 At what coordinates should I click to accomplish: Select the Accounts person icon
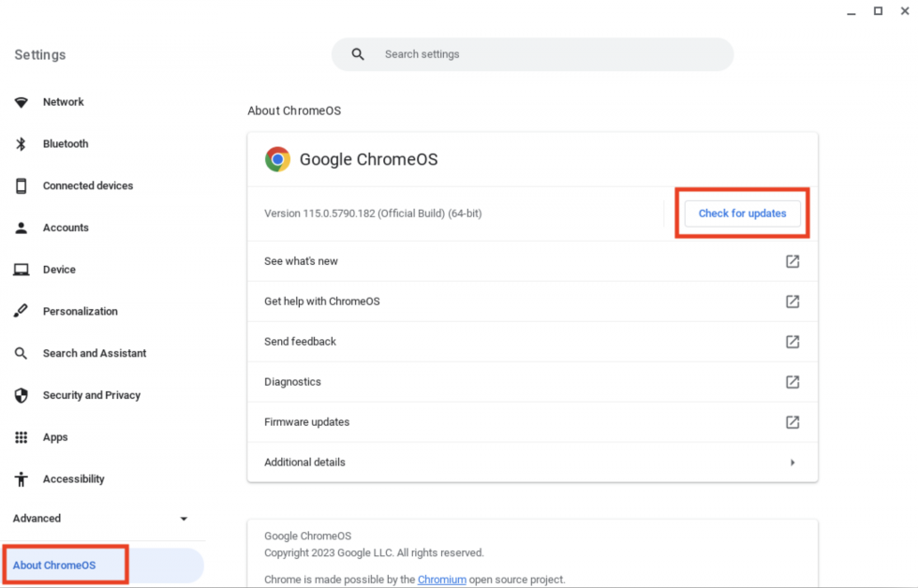click(x=21, y=228)
